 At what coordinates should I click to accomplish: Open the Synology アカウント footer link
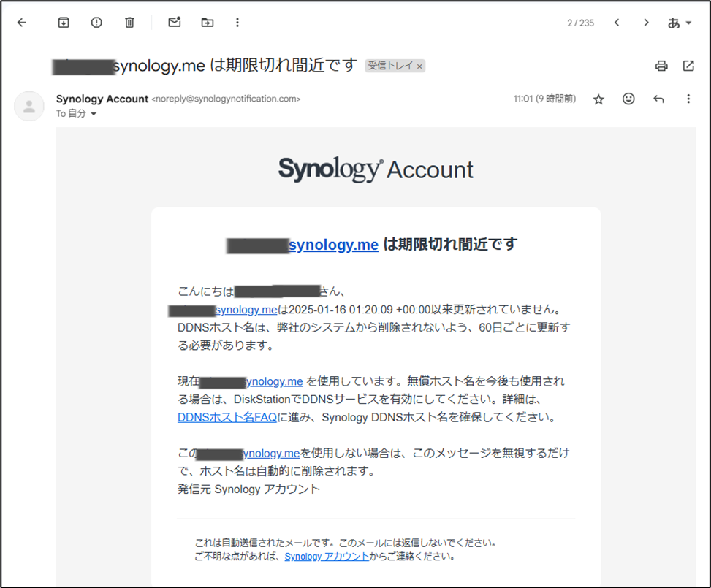(327, 557)
